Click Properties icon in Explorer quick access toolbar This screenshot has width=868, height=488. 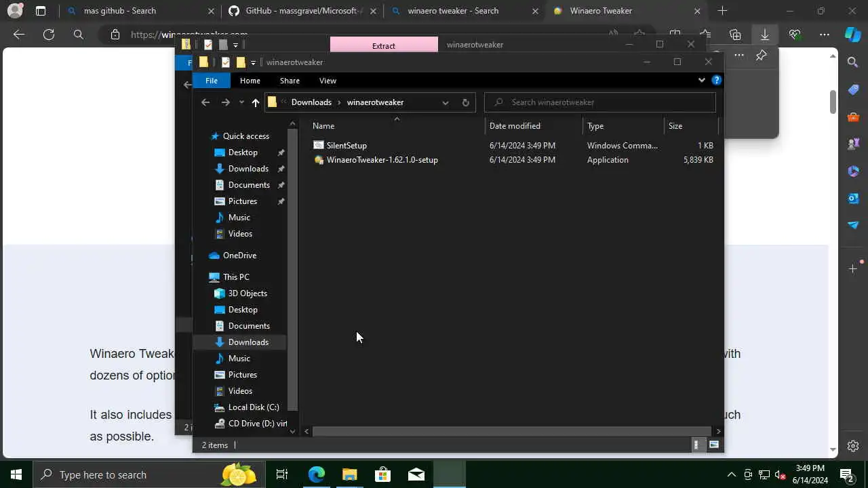pyautogui.click(x=225, y=62)
